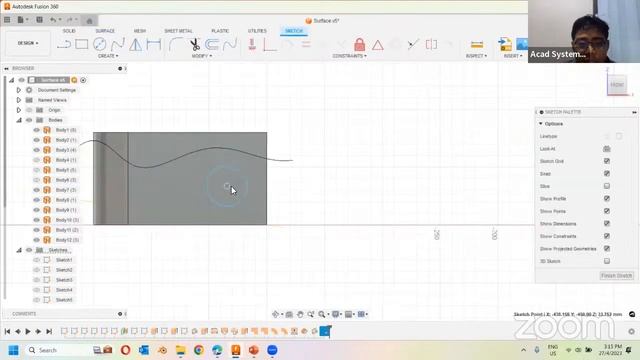Open the INSPECT dropdown menu
This screenshot has width=640, height=360.
pos(476,56)
